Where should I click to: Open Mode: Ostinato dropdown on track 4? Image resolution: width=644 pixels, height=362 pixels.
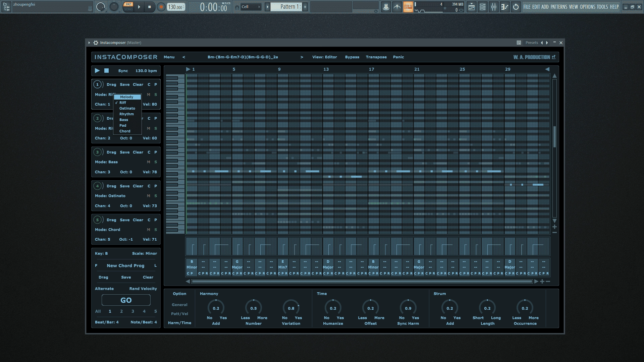click(110, 196)
